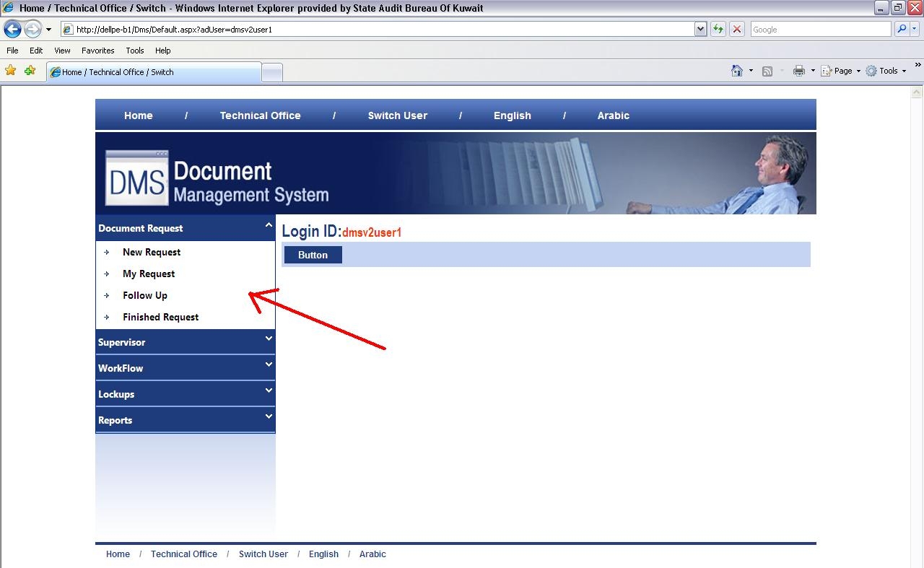Click the red X Stop loading icon
Screen dimensions: 924x568
pyautogui.click(x=737, y=30)
